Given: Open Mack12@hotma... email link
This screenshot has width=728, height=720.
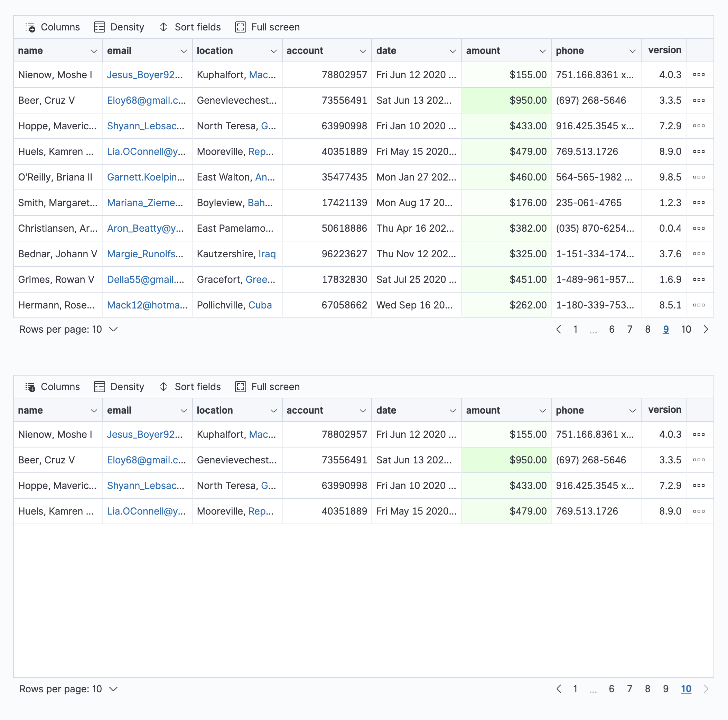Looking at the screenshot, I should click(x=147, y=305).
